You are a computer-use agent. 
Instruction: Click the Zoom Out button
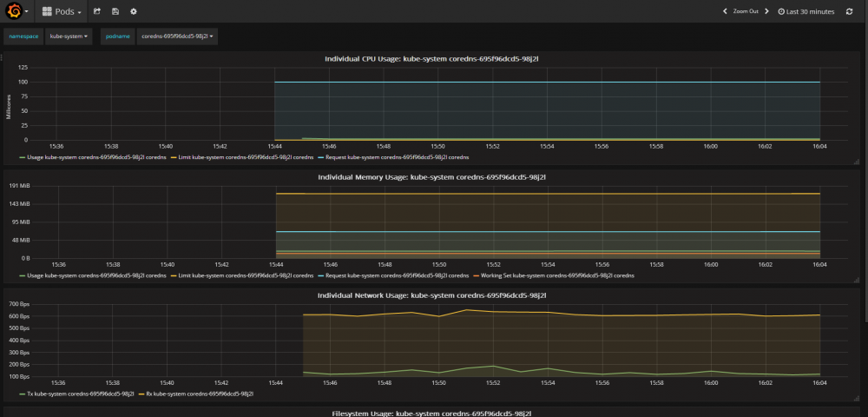(x=745, y=11)
